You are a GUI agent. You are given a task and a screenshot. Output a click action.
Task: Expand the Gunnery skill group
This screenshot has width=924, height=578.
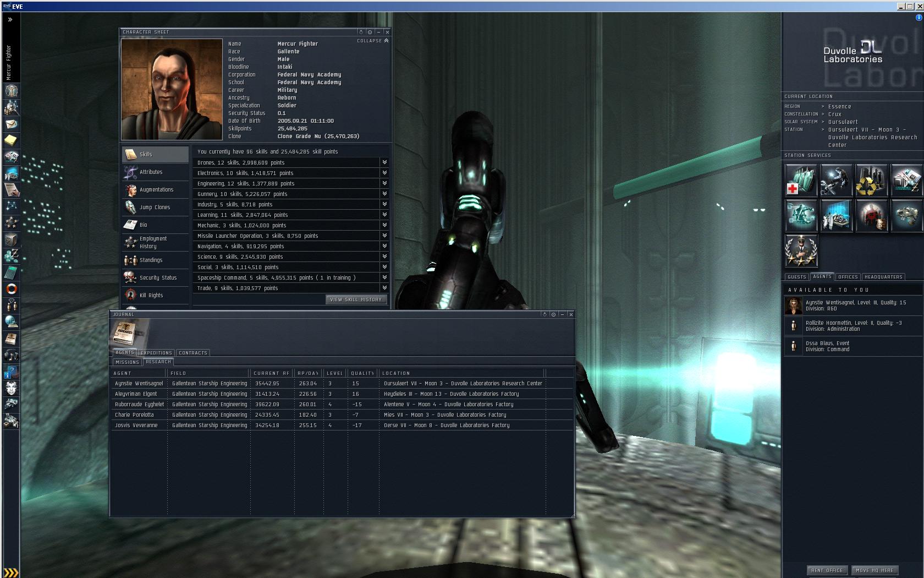[384, 194]
